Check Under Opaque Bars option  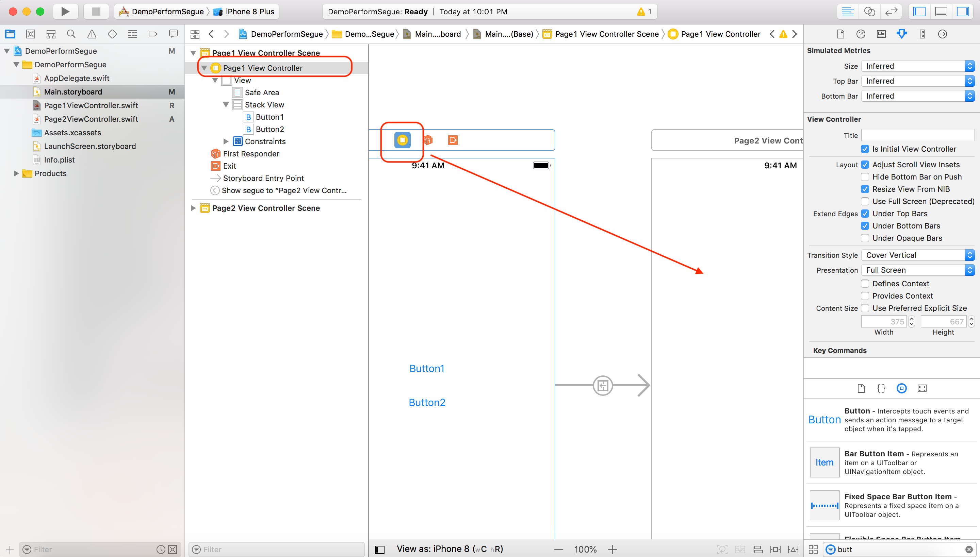tap(865, 238)
